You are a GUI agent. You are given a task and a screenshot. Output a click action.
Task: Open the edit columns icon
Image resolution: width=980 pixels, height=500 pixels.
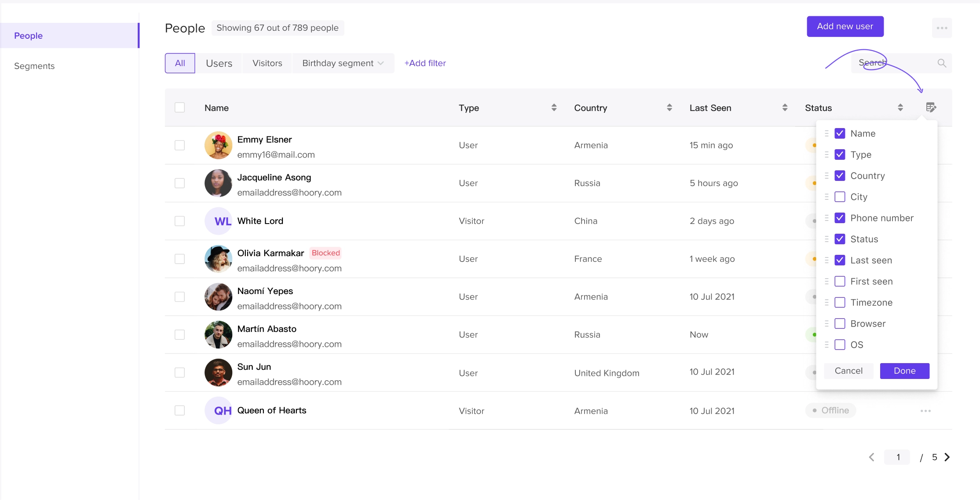click(931, 107)
